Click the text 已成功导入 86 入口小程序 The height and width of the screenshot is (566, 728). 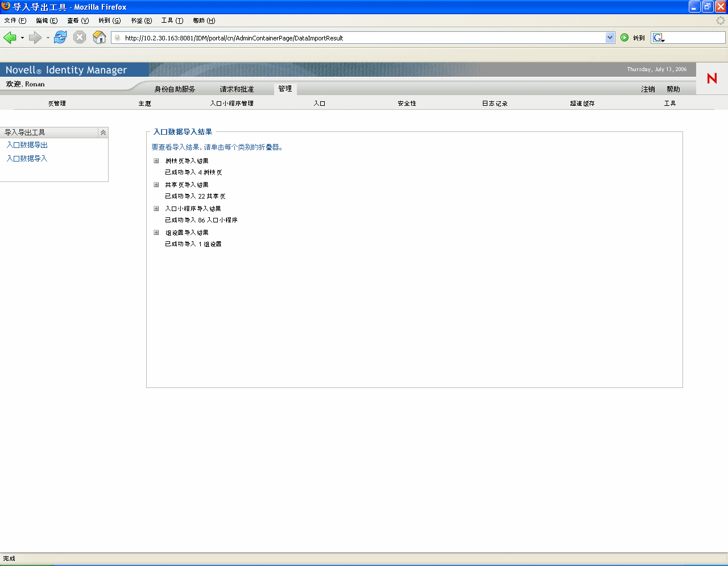tap(201, 220)
